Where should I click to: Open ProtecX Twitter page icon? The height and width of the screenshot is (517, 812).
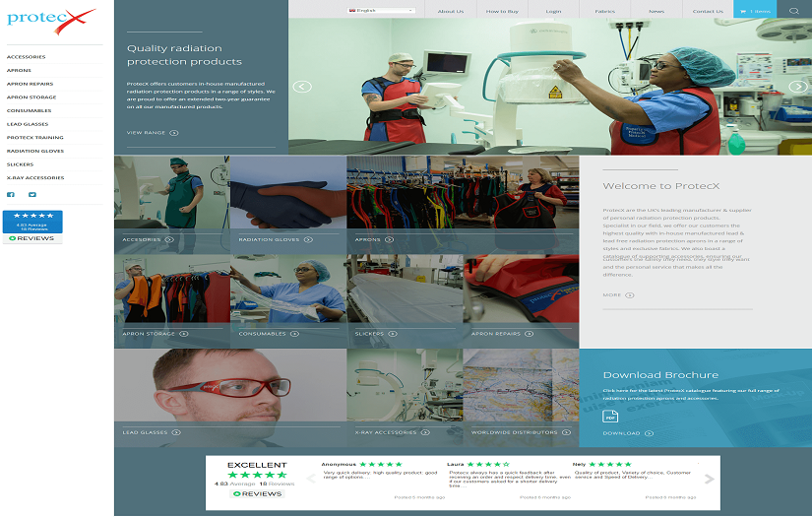tap(32, 195)
